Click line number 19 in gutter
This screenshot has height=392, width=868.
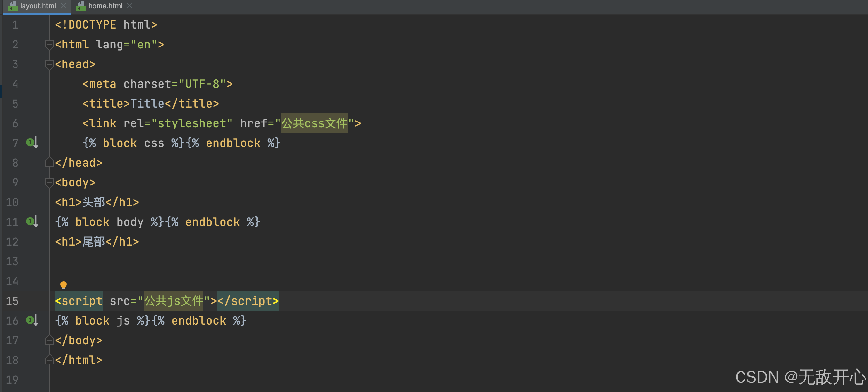(12, 380)
